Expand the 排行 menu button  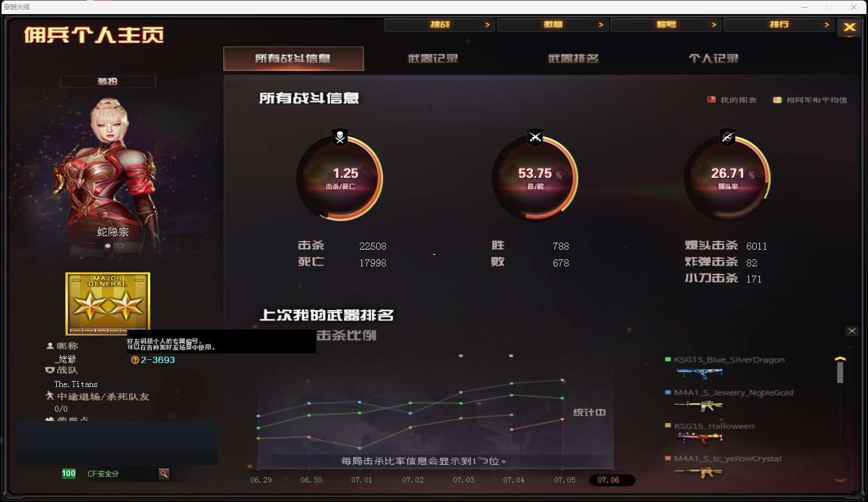(x=779, y=25)
